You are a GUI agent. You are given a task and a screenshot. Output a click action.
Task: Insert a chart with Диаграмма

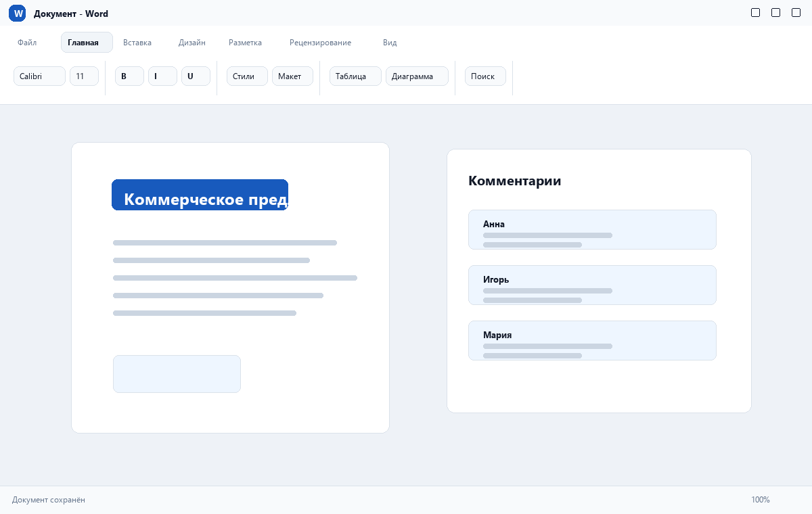coord(417,76)
